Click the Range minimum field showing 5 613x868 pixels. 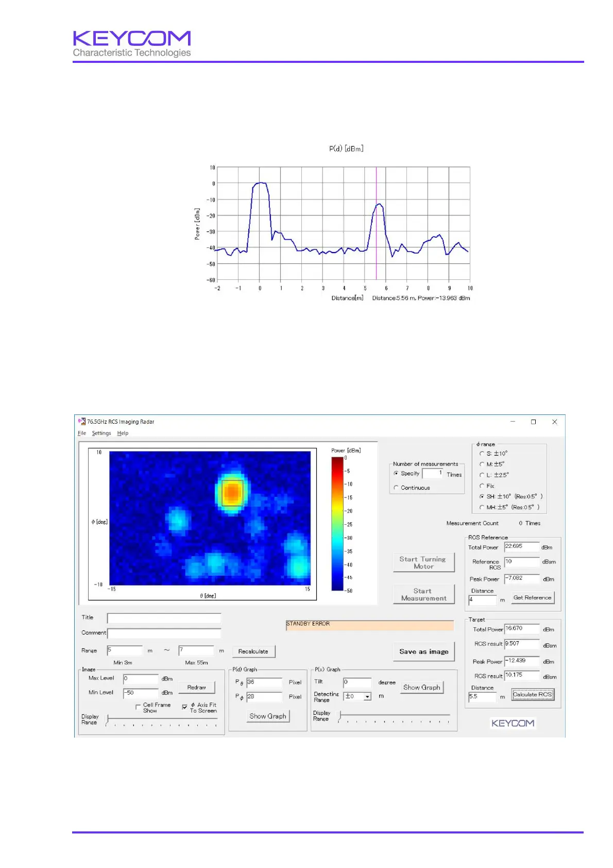pyautogui.click(x=125, y=650)
